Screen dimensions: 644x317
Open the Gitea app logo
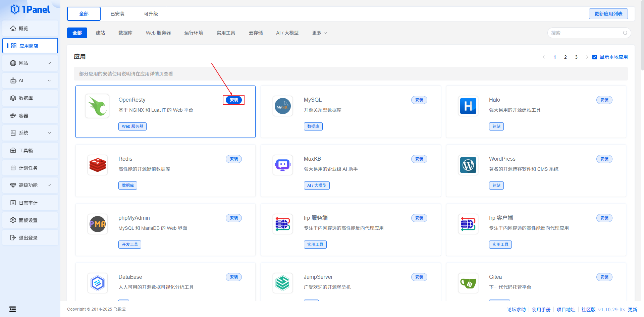468,283
